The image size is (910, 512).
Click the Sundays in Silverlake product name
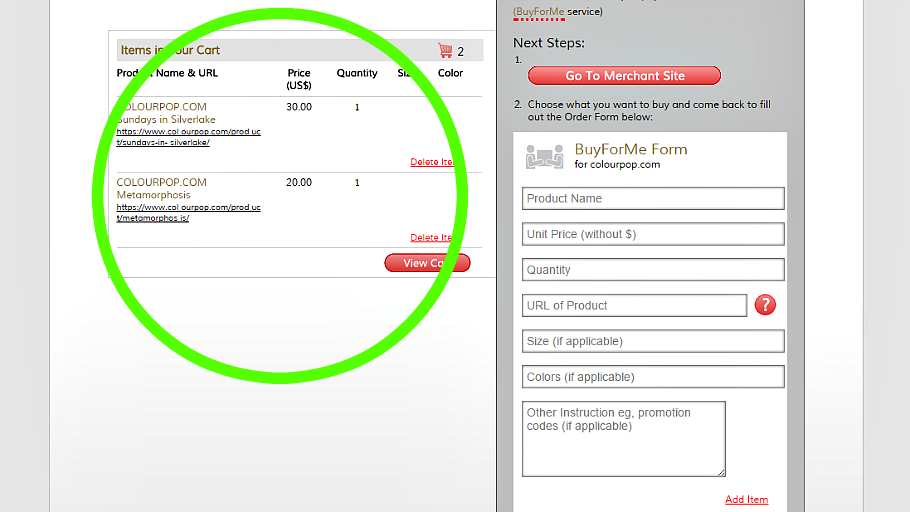click(x=166, y=120)
